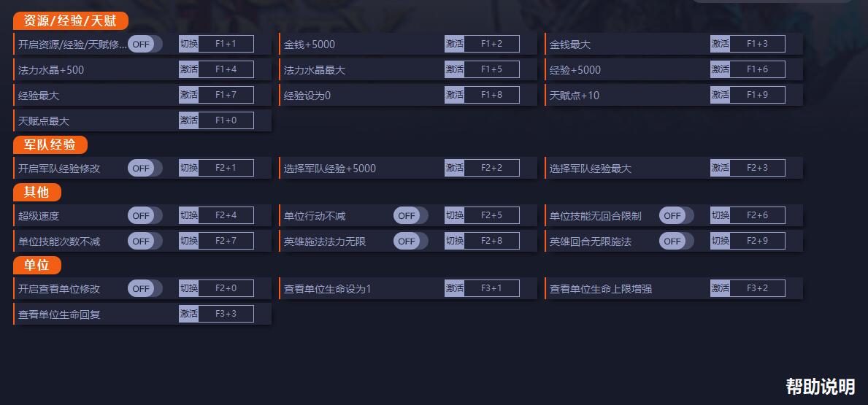This screenshot has width=868, height=405.
Task: Turn on 单位行动不减 switch
Action: [x=411, y=216]
